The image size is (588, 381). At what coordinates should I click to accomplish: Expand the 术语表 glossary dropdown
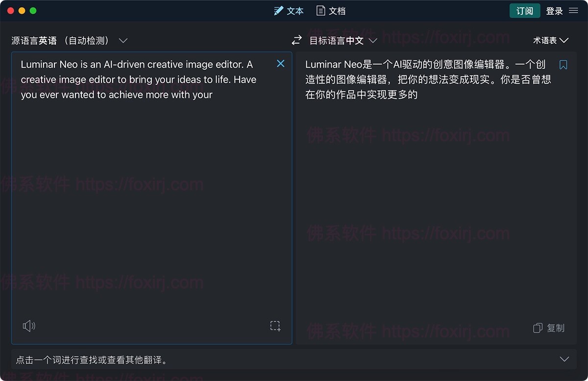[550, 40]
